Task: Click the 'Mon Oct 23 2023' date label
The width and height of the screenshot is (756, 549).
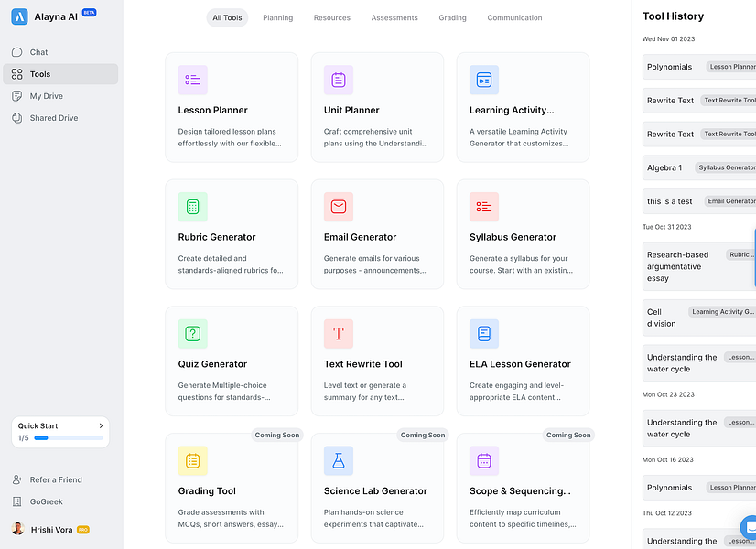Action: point(668,394)
